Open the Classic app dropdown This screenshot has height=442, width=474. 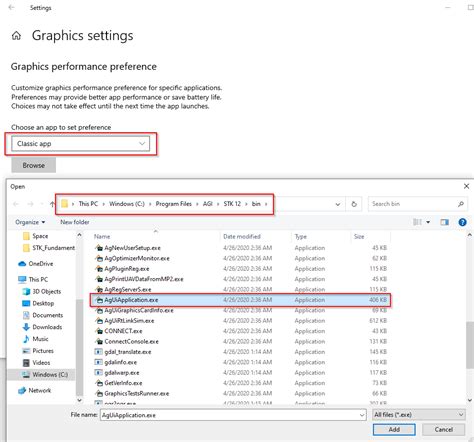click(81, 144)
